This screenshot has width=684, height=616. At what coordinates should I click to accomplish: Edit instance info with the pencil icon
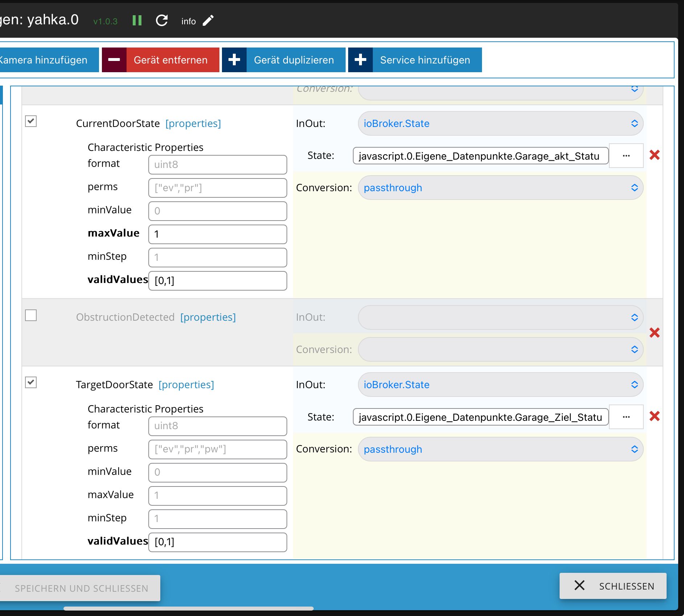[208, 20]
